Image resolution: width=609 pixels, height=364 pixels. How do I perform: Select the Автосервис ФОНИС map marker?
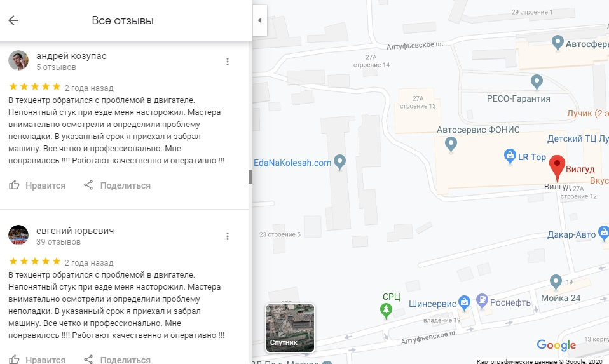click(x=451, y=145)
